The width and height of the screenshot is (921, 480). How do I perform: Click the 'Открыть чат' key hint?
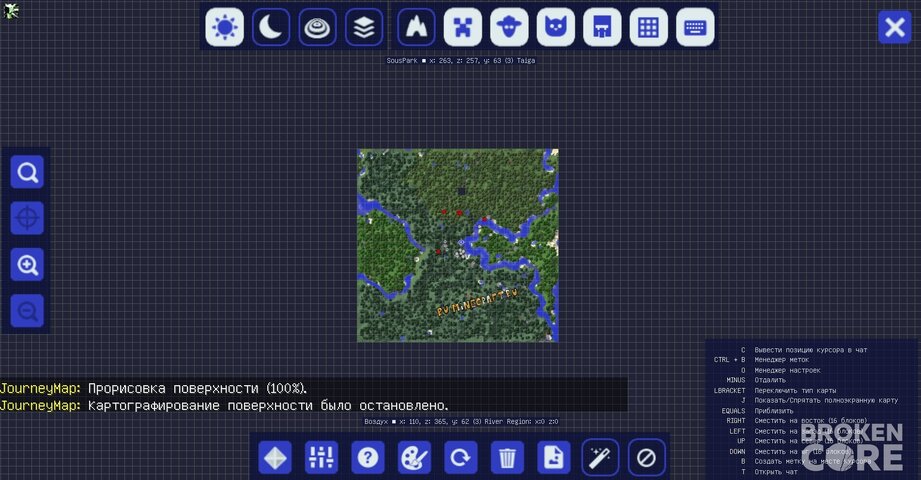776,472
